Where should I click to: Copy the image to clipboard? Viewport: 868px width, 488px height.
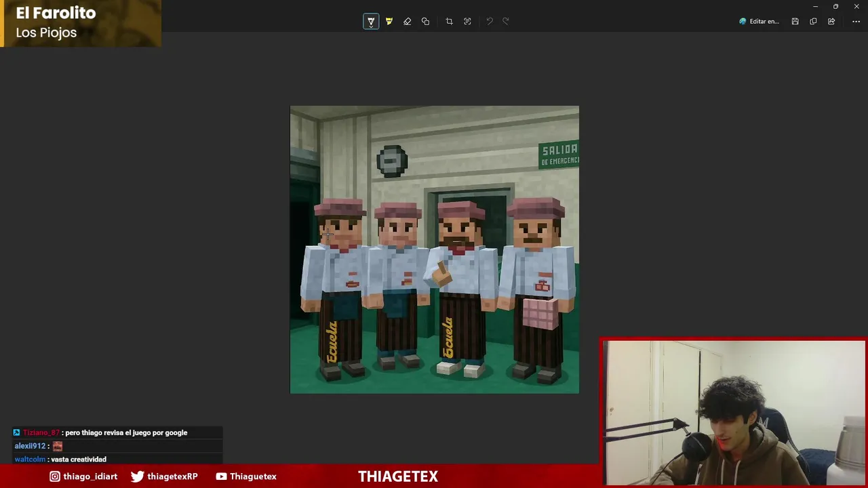point(813,22)
